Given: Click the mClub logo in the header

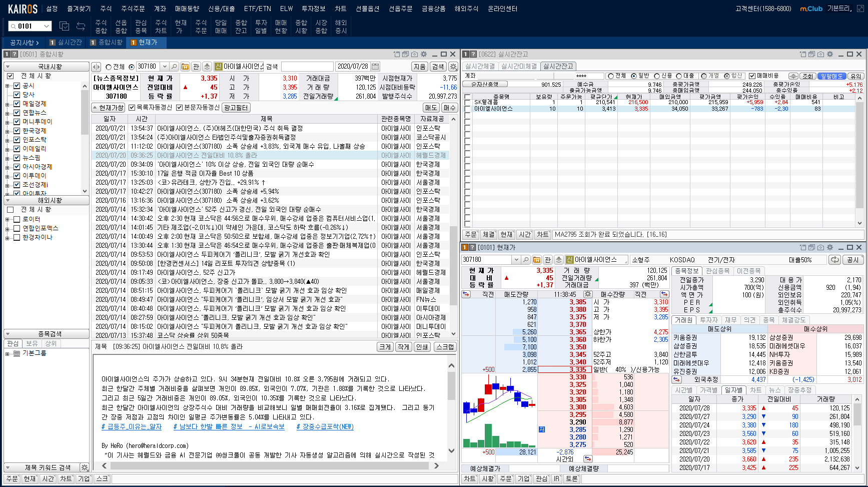Looking at the screenshot, I should (x=811, y=9).
